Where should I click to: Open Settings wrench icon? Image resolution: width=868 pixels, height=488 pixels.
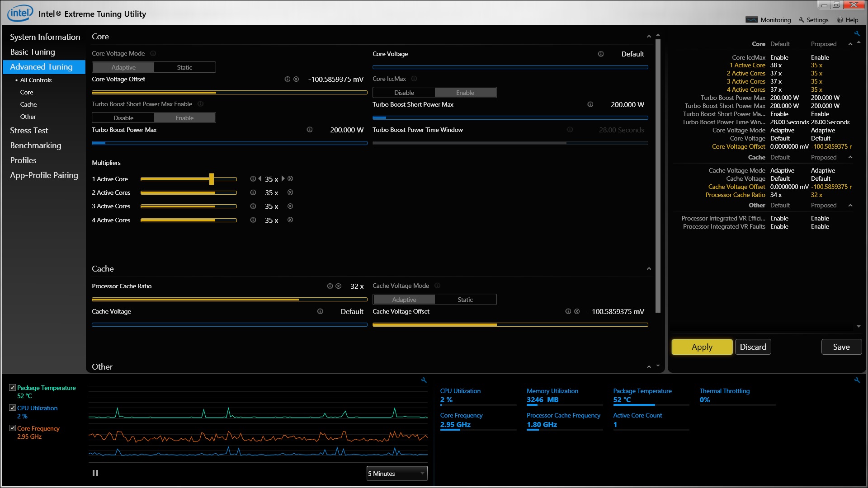click(x=801, y=20)
